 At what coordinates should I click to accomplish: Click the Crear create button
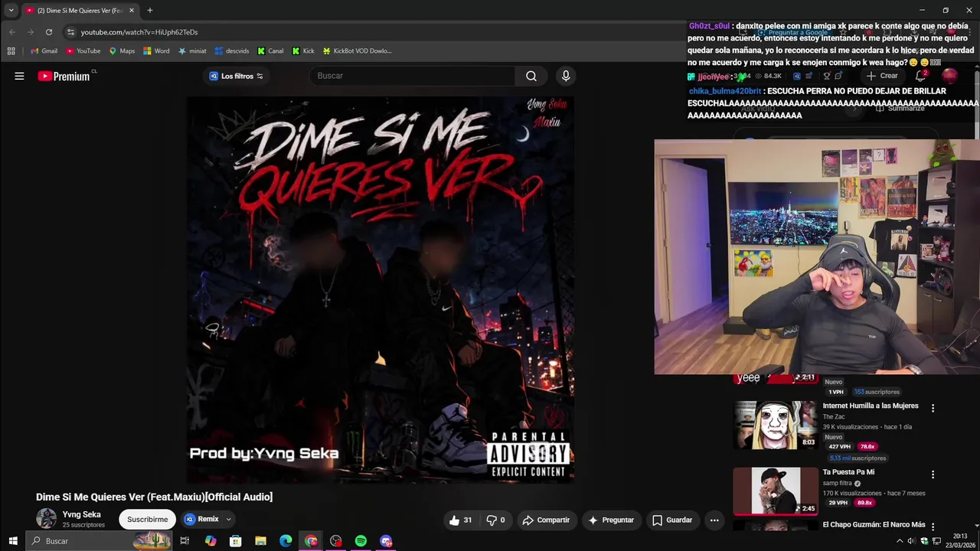(x=882, y=76)
